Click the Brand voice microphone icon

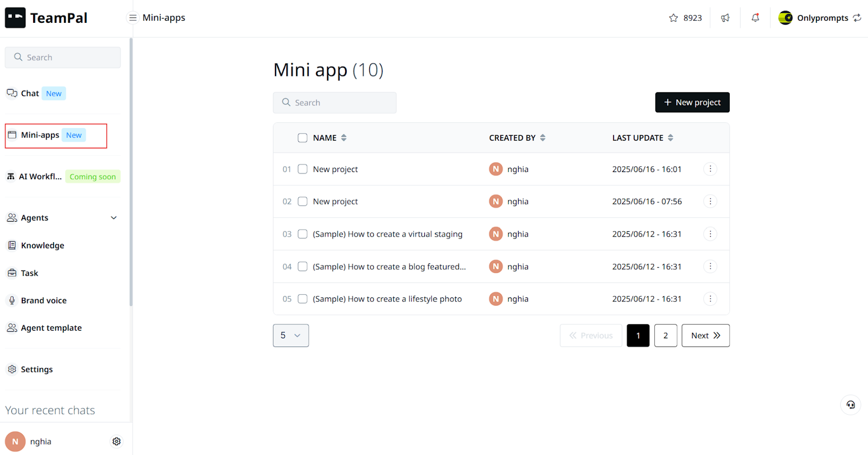(x=12, y=300)
